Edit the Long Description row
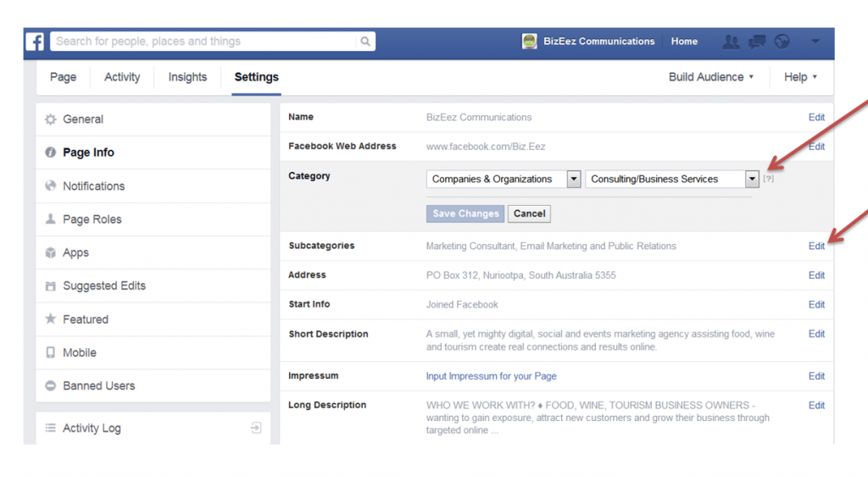868x477 pixels. tap(816, 406)
